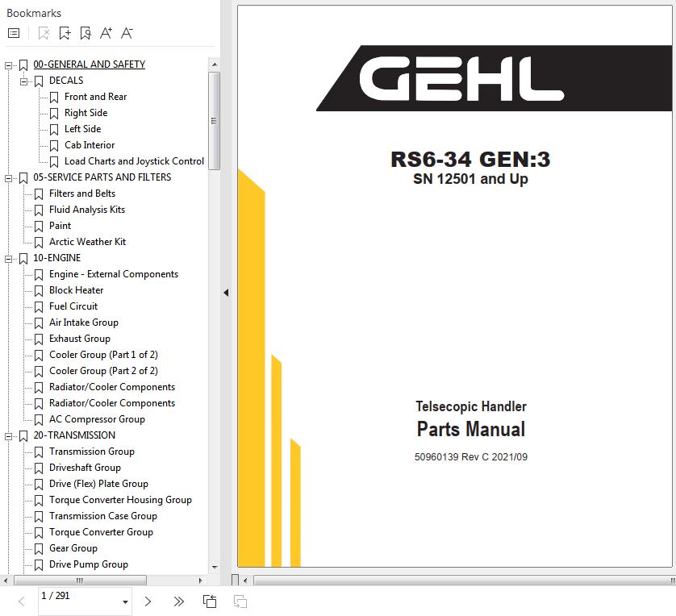Click the add new bookmark icon
The width and height of the screenshot is (676, 616).
[65, 33]
